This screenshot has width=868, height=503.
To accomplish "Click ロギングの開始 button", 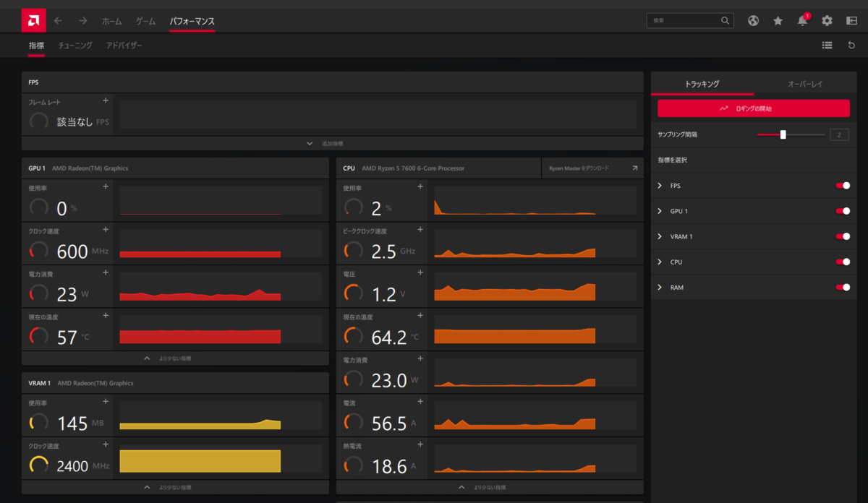I will tap(754, 108).
